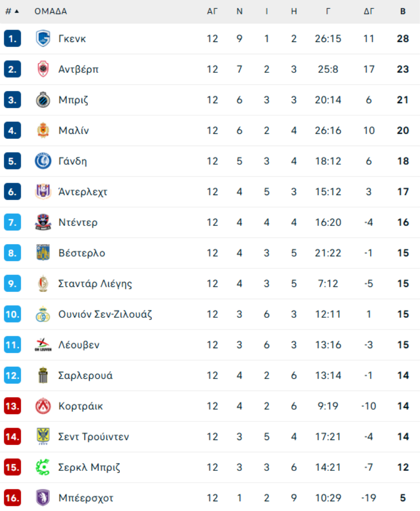The image size is (420, 511).
Task: Open the Σταντάρ Λιέγης team name link
Action: tap(95, 284)
